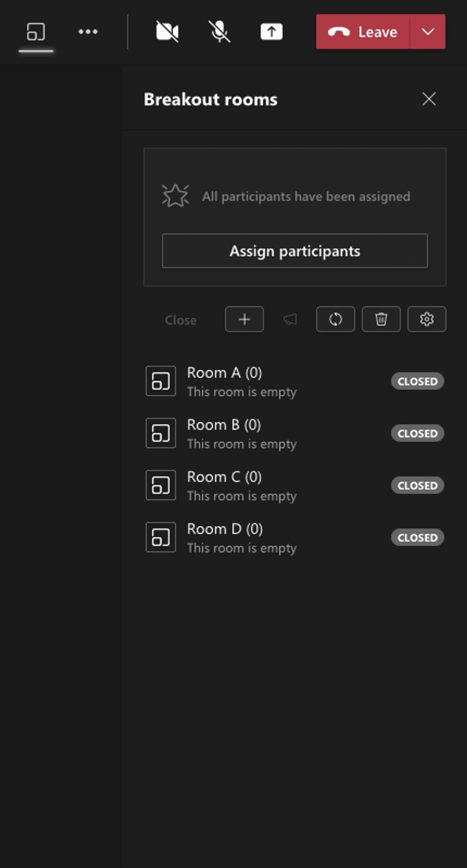Click the CLOSED status of Room A
This screenshot has width=467, height=868.
point(417,381)
